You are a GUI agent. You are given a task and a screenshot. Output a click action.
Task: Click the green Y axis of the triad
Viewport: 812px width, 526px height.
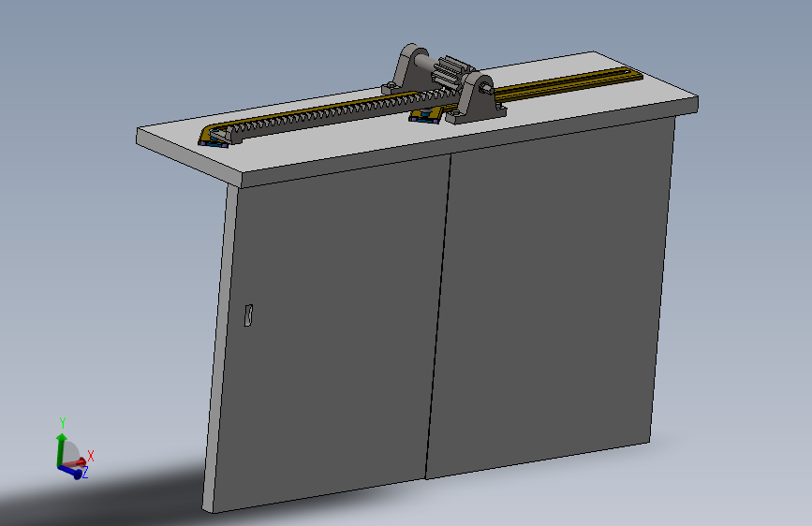coord(62,449)
